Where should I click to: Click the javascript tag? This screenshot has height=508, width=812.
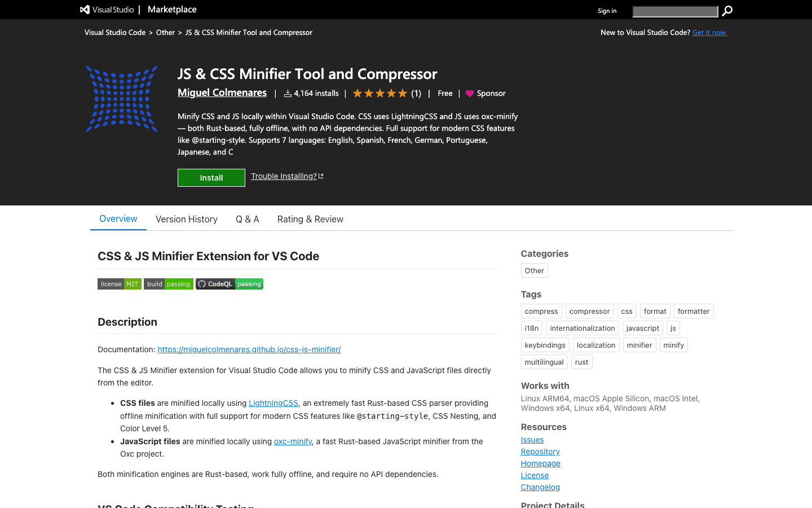pos(643,328)
